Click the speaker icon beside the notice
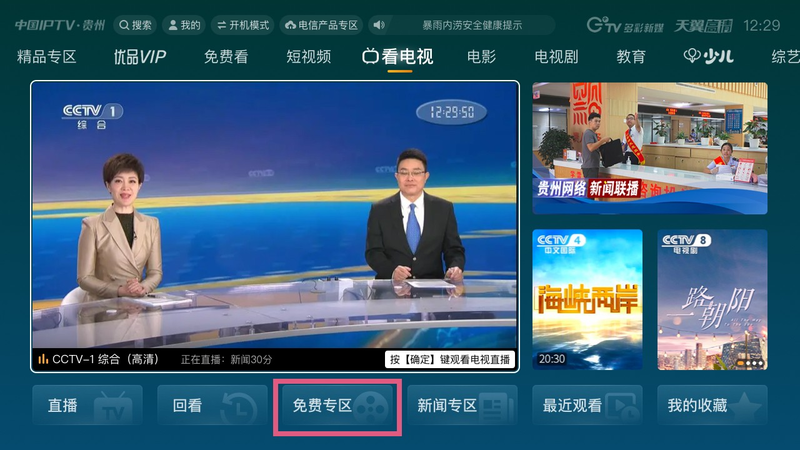 tap(379, 25)
